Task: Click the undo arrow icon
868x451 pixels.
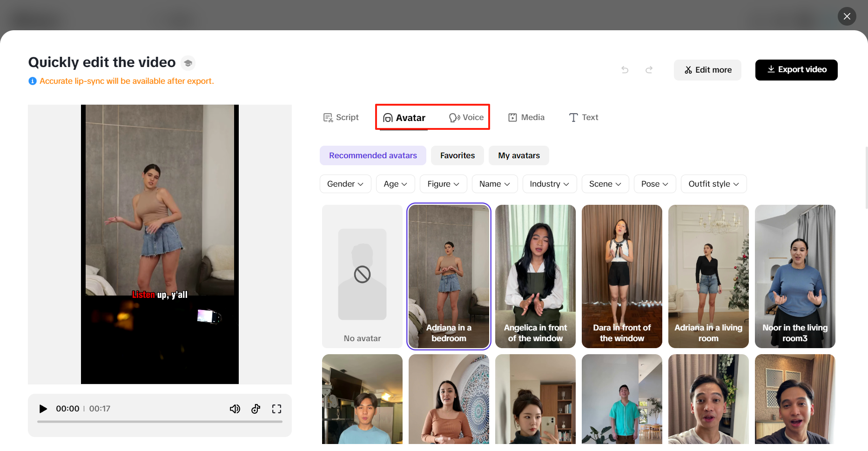Action: pyautogui.click(x=625, y=70)
